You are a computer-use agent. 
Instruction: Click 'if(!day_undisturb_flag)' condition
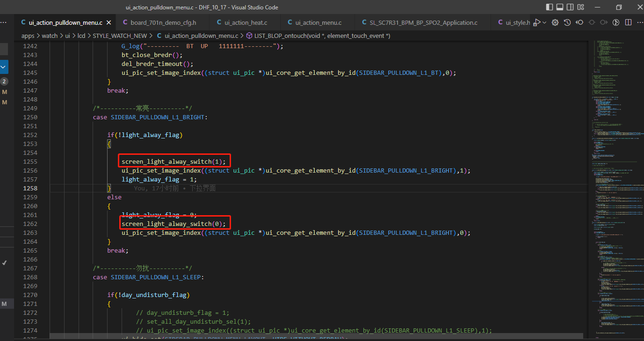click(x=148, y=295)
